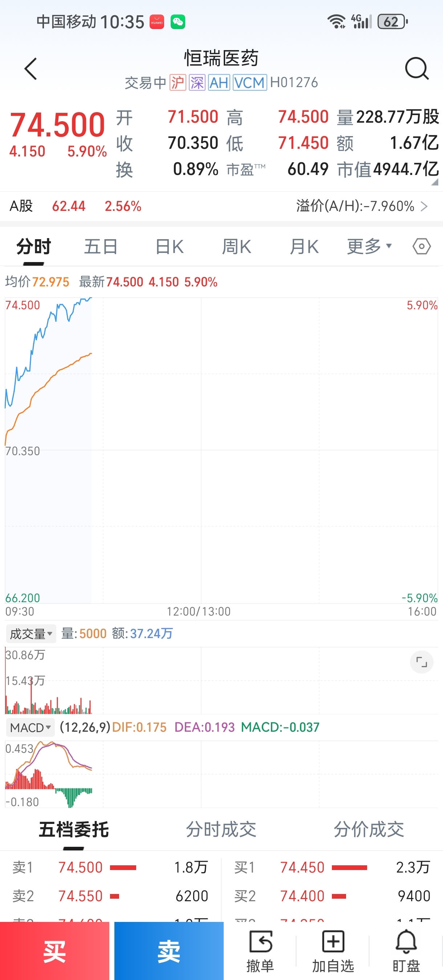Expand the volume chart fullscreen icon
The height and width of the screenshot is (980, 443).
(x=421, y=662)
